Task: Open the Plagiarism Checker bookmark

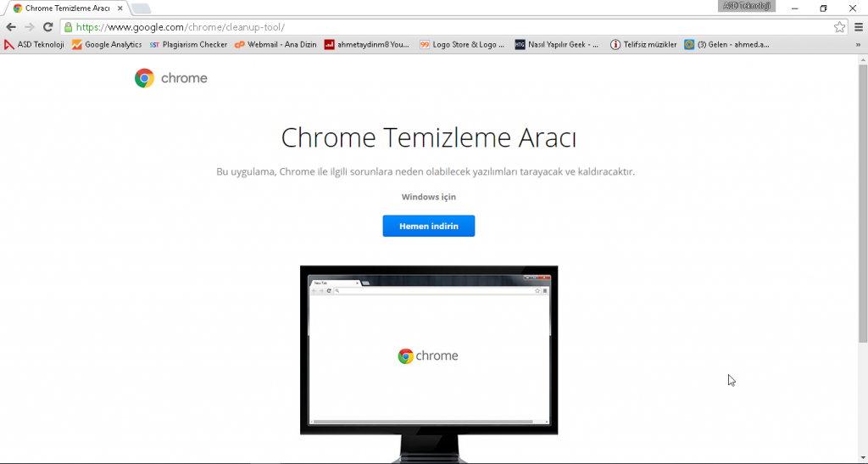Action: point(188,45)
